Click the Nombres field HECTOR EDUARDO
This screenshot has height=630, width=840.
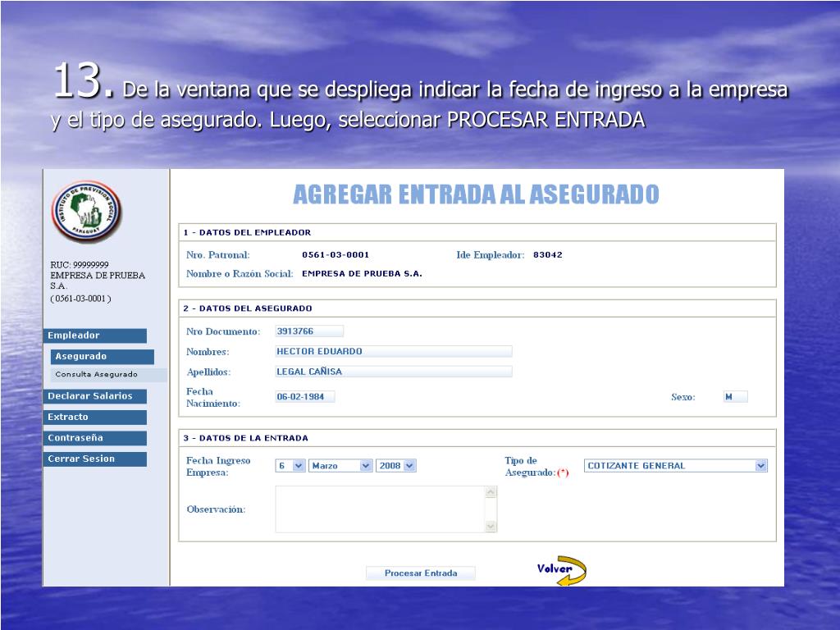click(x=394, y=351)
